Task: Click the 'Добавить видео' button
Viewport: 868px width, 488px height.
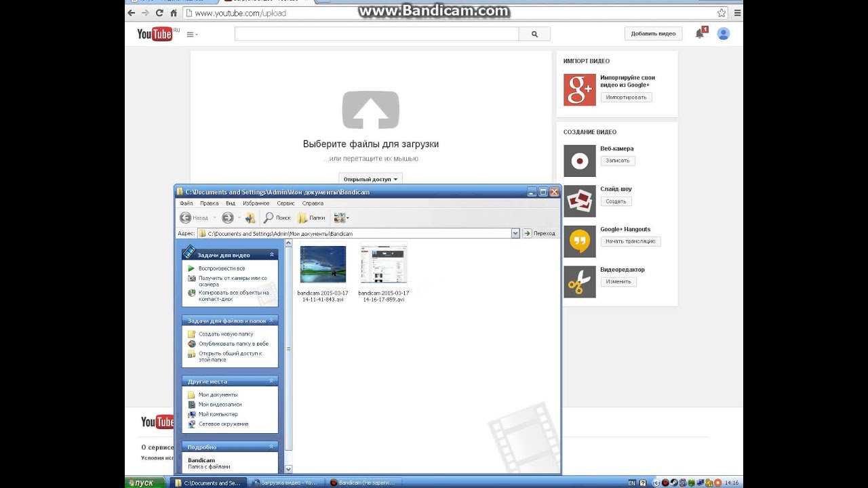Action: pyautogui.click(x=653, y=34)
